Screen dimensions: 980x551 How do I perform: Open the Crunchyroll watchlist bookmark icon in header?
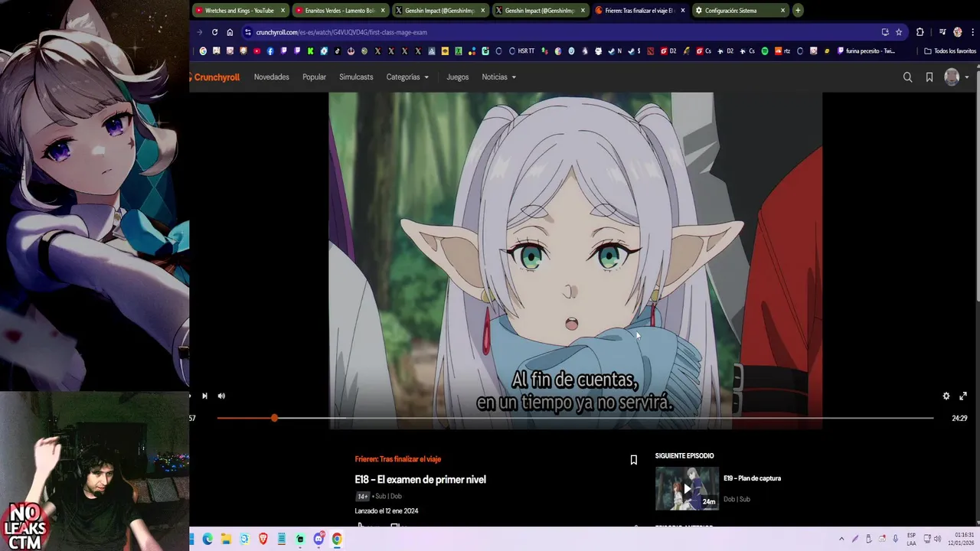(929, 77)
